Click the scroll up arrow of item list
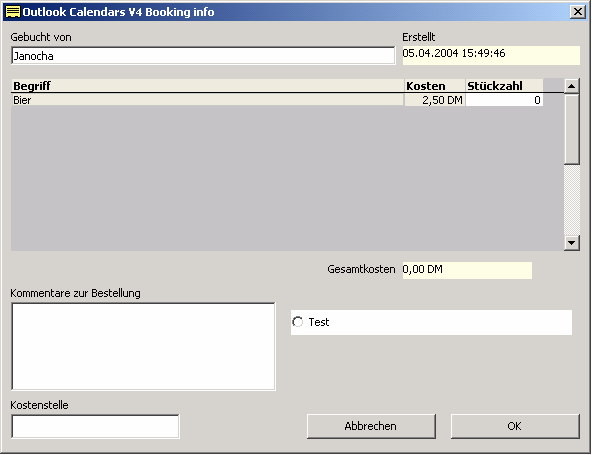This screenshot has width=592, height=455. pyautogui.click(x=572, y=86)
